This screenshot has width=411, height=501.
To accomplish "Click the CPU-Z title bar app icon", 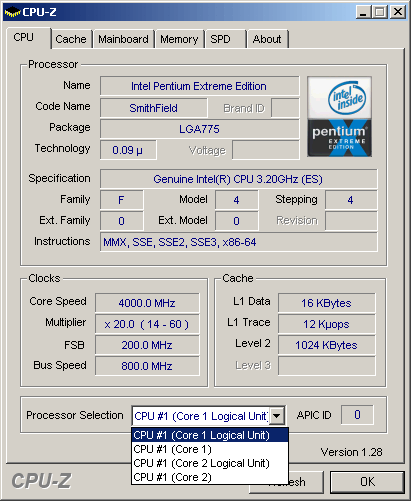I will click(12, 12).
